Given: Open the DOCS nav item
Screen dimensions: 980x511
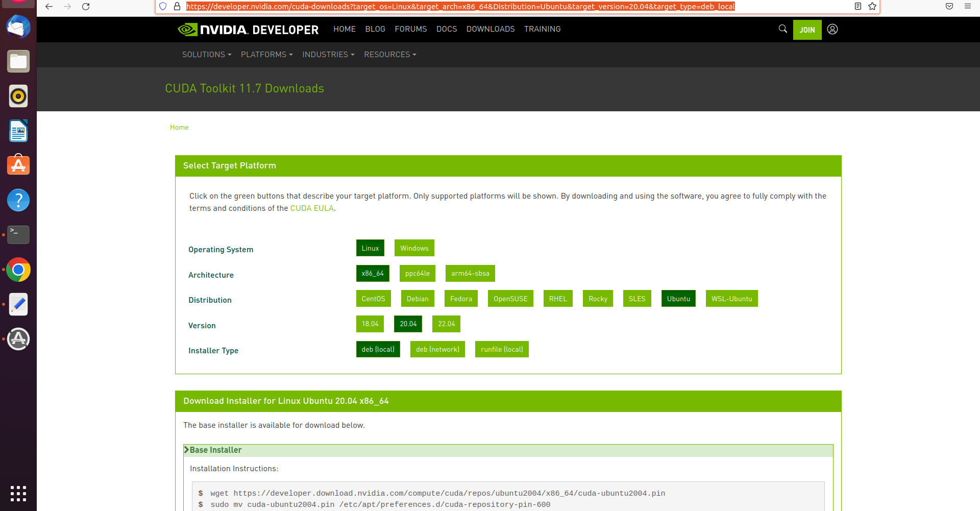Looking at the screenshot, I should [x=447, y=29].
